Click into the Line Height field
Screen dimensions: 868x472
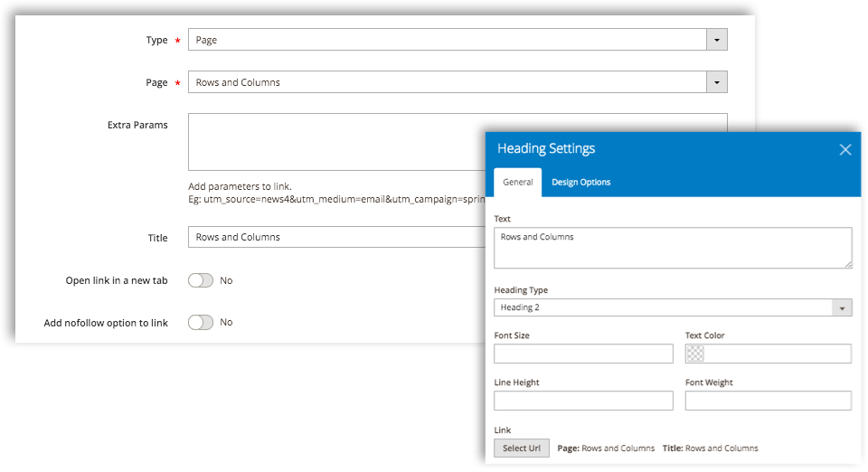pyautogui.click(x=583, y=401)
